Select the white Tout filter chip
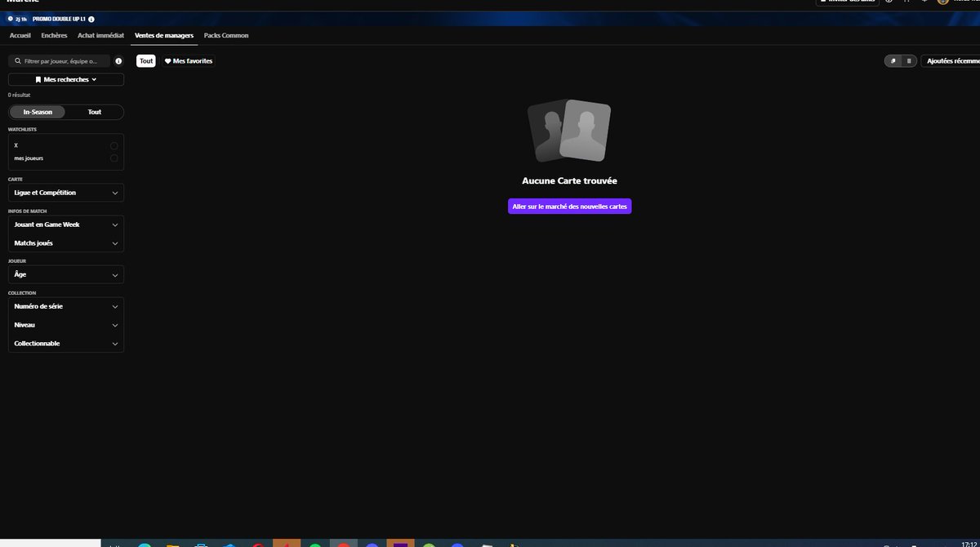Screen dimensions: 980x547 tap(146, 61)
